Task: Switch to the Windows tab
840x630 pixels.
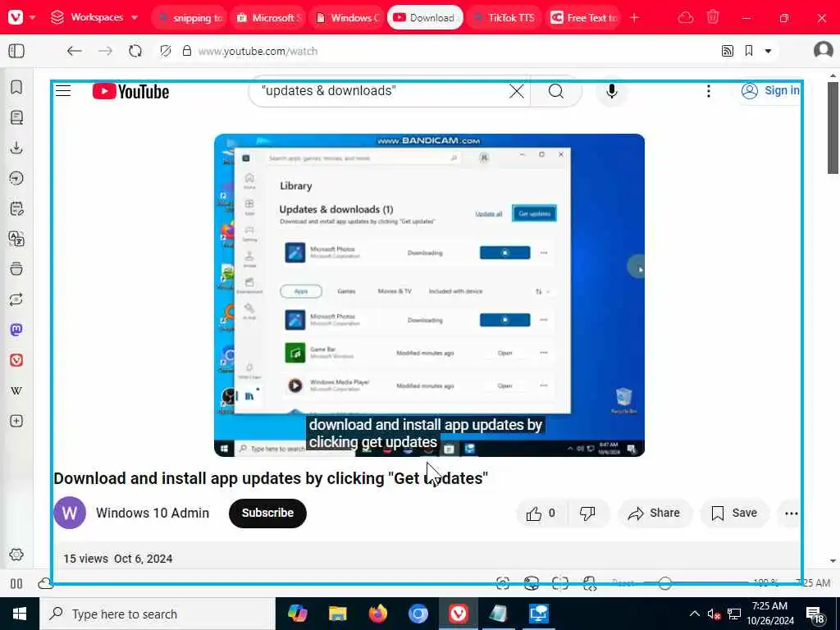Action: (x=347, y=18)
